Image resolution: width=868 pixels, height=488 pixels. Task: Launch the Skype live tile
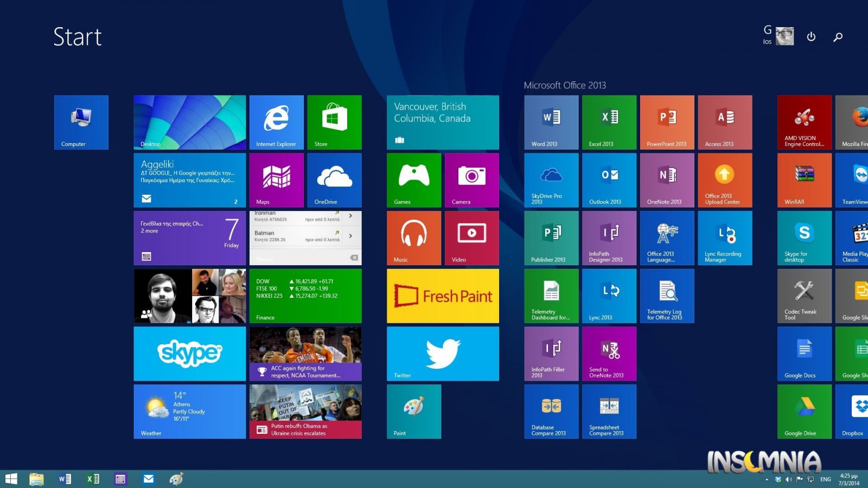(190, 354)
